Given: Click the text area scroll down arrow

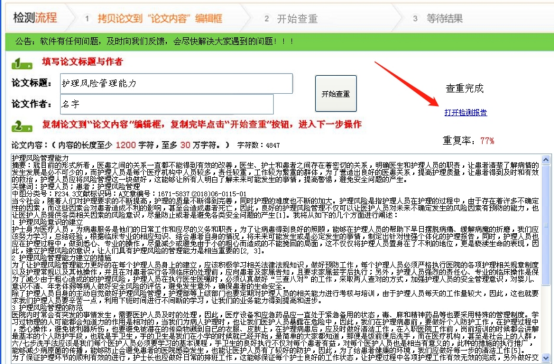Looking at the screenshot, I should [546, 358].
